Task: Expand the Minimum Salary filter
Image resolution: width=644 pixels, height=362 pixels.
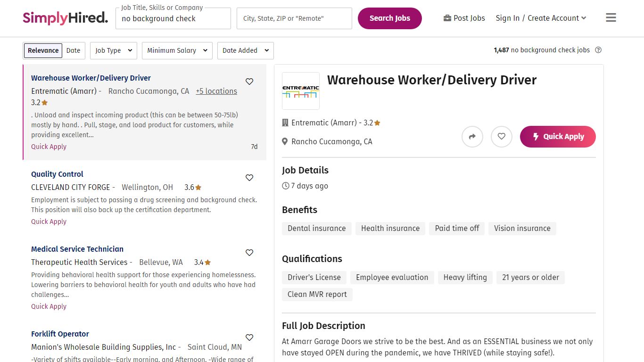Action: click(x=177, y=50)
